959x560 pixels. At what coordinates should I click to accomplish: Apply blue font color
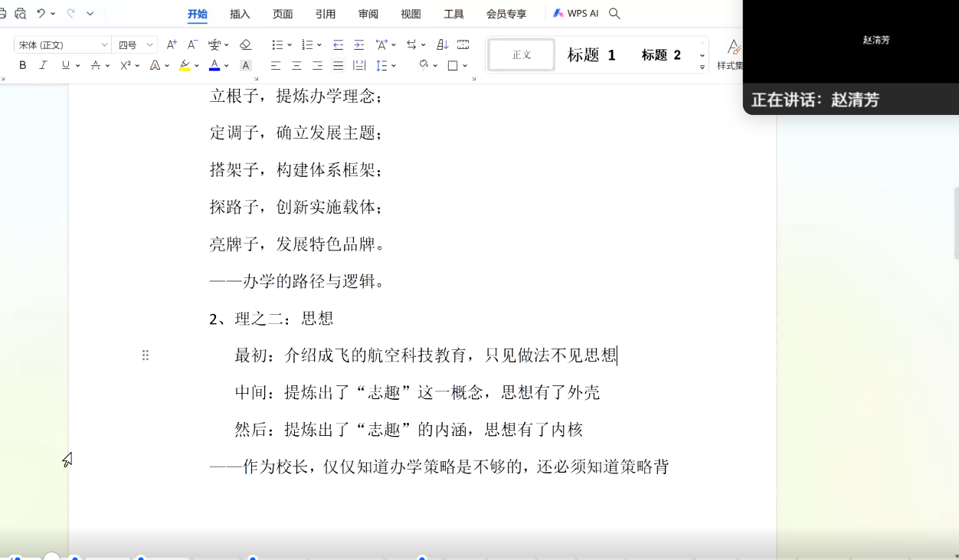(214, 66)
